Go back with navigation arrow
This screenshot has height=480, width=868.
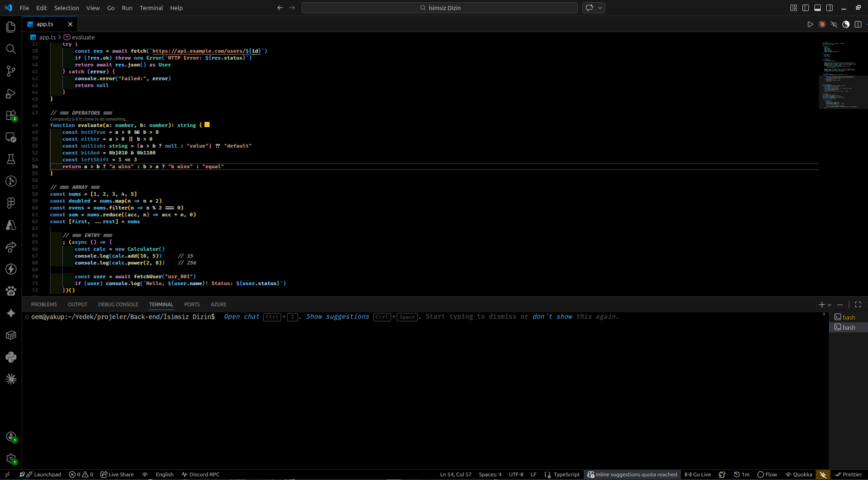(x=280, y=8)
